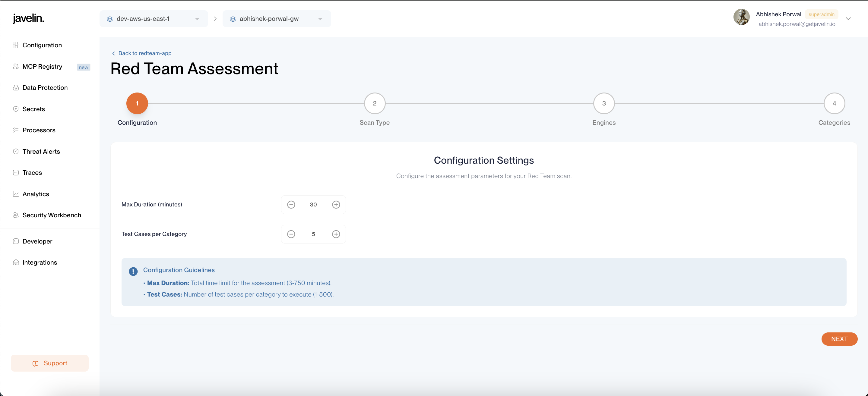
Task: Decrease Test Cases per Category value
Action: coord(291,234)
